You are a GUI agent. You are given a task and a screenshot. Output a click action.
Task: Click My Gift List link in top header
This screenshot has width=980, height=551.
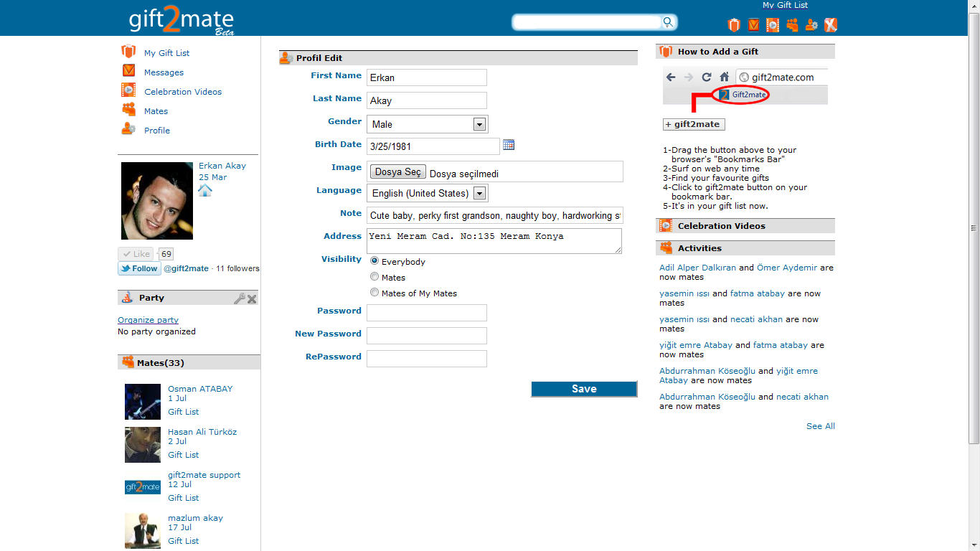pos(785,5)
